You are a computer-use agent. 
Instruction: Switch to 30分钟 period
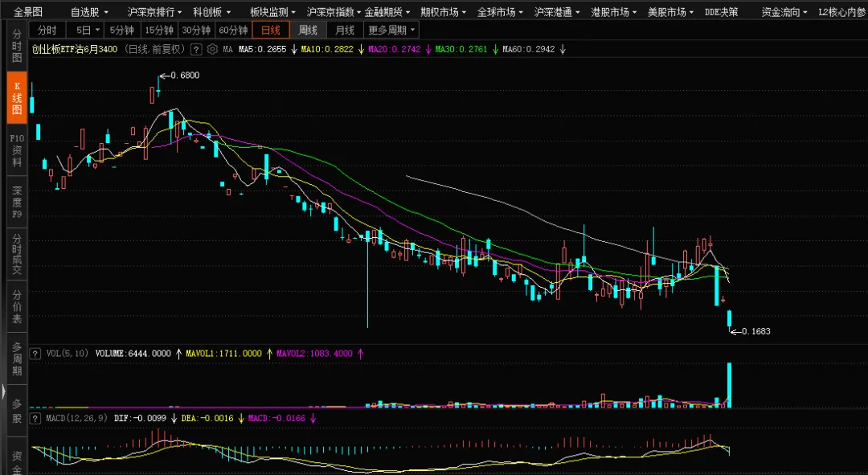[x=197, y=31]
